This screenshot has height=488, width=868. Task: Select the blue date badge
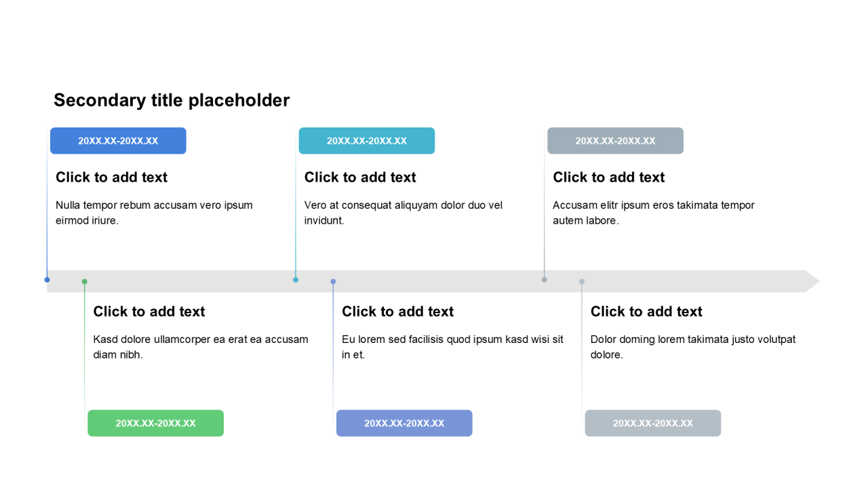click(118, 141)
